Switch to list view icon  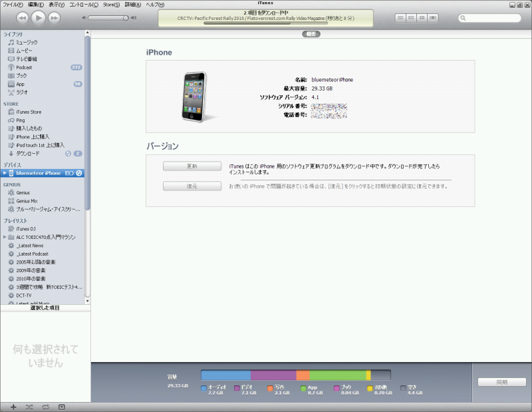pyautogui.click(x=400, y=18)
